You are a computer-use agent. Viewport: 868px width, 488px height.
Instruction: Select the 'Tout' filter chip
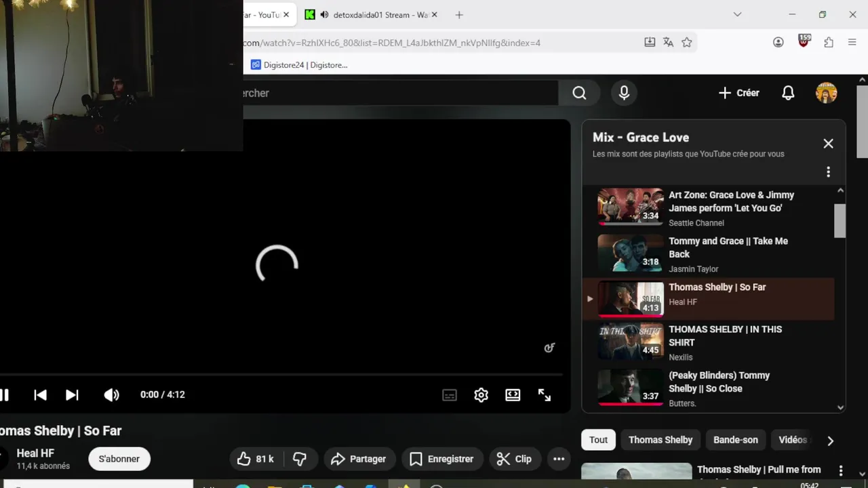pyautogui.click(x=598, y=440)
